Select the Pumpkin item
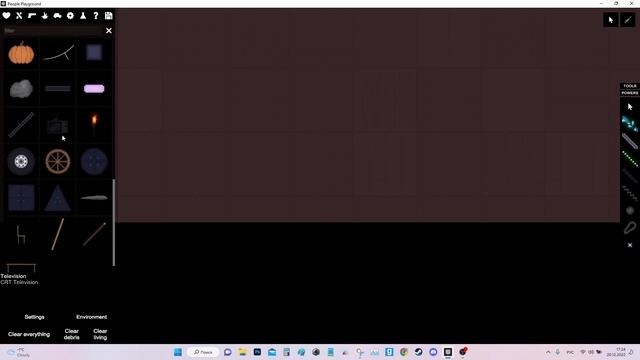Screen dimensions: 640x360 tap(21, 53)
